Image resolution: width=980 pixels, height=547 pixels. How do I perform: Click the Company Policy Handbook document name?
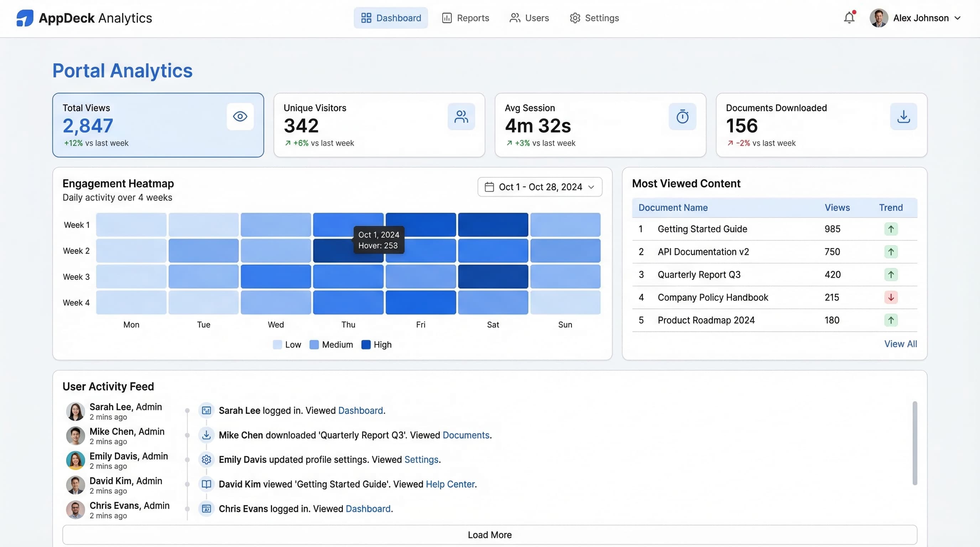(x=713, y=297)
